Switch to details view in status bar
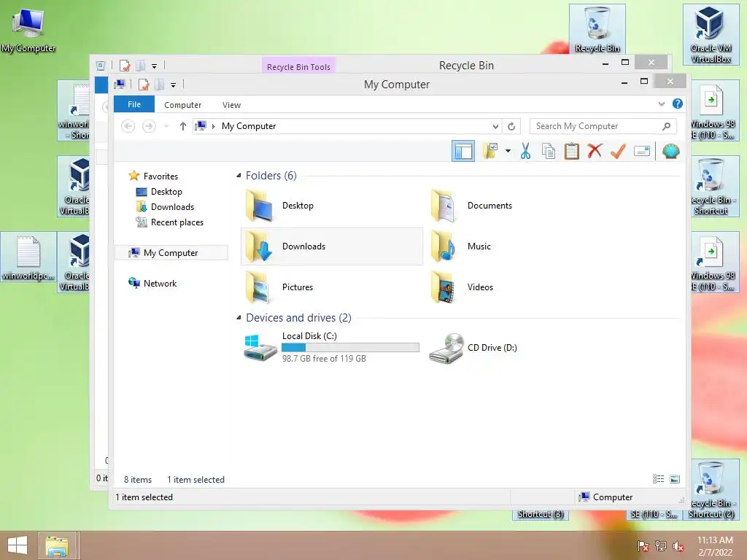The height and width of the screenshot is (560, 747). [659, 479]
